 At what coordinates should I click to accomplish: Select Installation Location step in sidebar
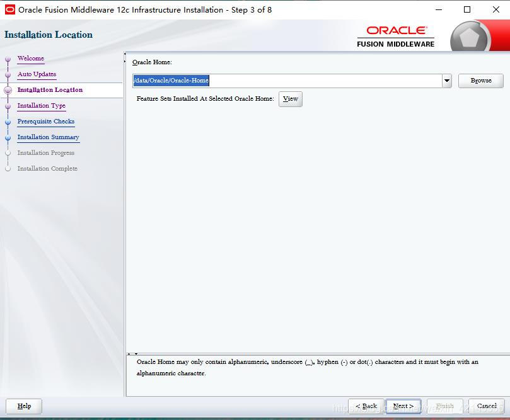50,90
